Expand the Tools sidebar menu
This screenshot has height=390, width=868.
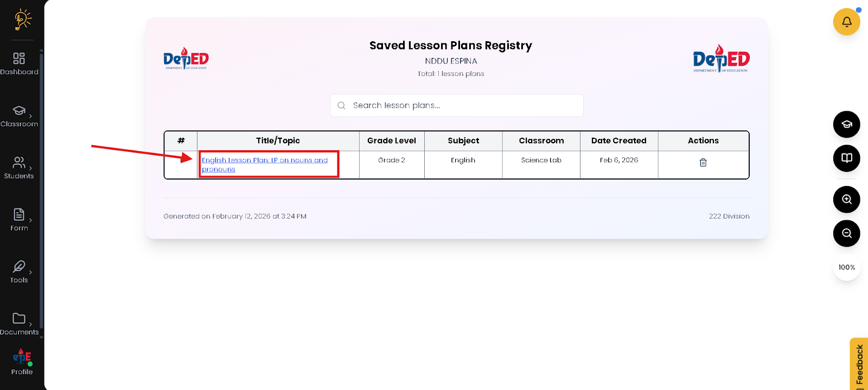[x=19, y=272]
